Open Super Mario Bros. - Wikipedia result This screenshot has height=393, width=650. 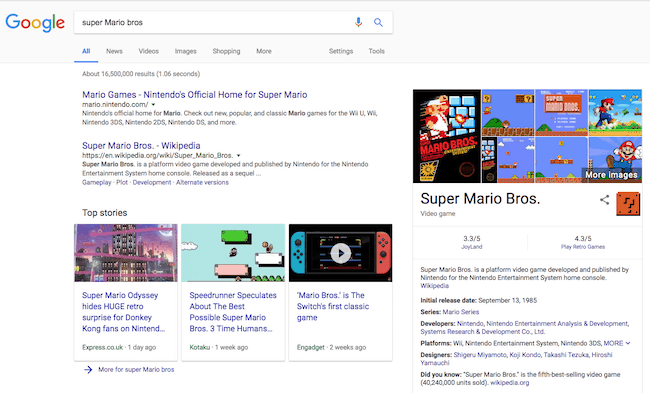(x=141, y=146)
